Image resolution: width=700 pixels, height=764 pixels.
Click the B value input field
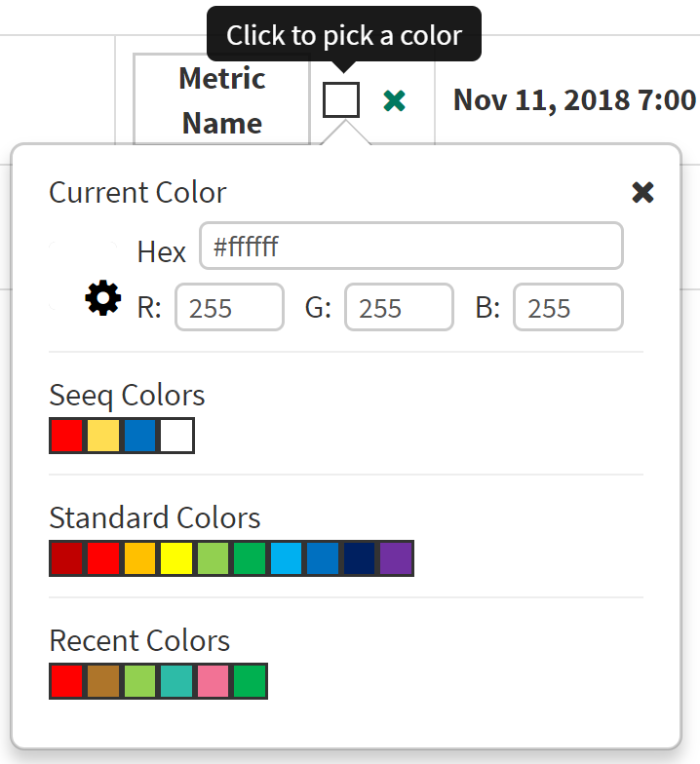point(567,307)
